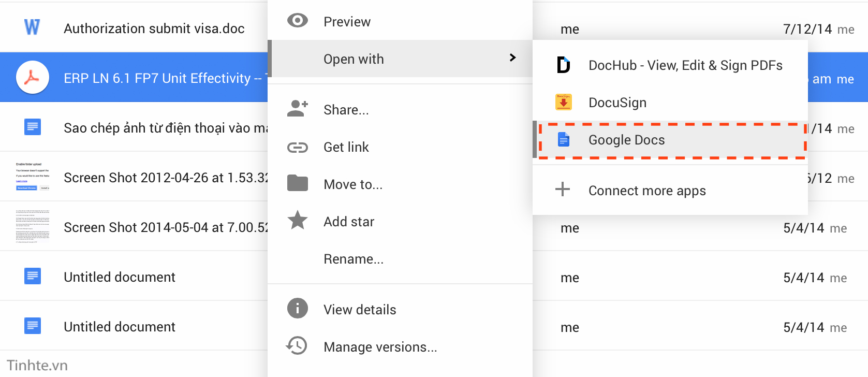Image resolution: width=868 pixels, height=377 pixels.
Task: Click Docs icon of Sao chép ảnh file
Action: pos(33,127)
